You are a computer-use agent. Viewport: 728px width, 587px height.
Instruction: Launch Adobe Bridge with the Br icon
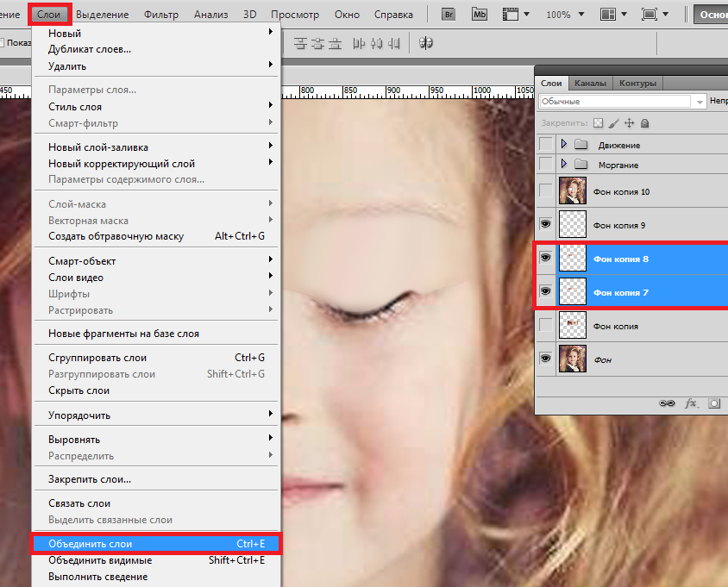pos(449,15)
